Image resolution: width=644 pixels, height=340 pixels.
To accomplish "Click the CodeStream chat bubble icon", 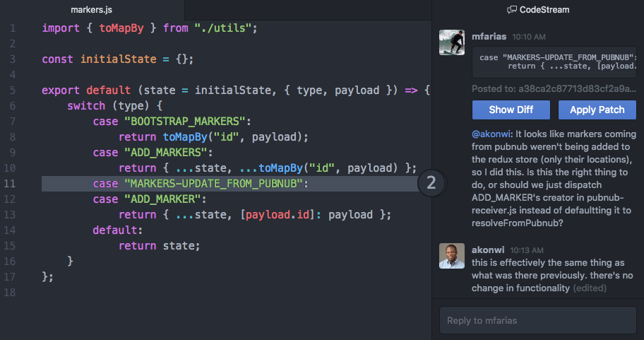I will click(x=512, y=10).
